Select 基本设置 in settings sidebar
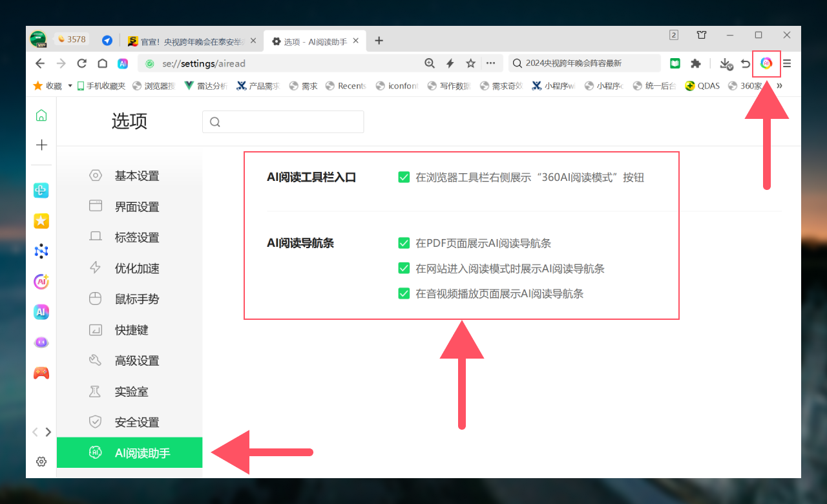The height and width of the screenshot is (504, 827). click(x=136, y=176)
